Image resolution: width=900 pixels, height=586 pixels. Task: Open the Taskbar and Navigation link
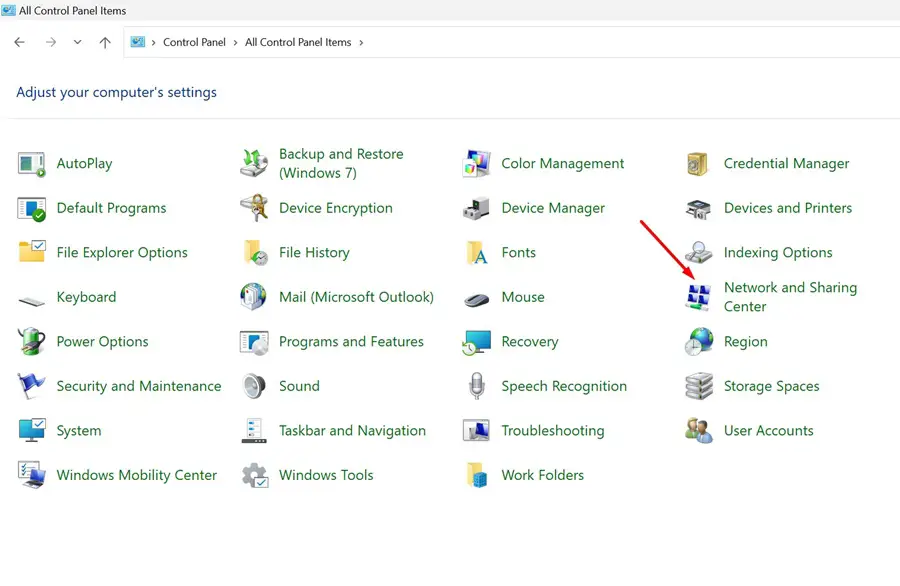point(352,430)
